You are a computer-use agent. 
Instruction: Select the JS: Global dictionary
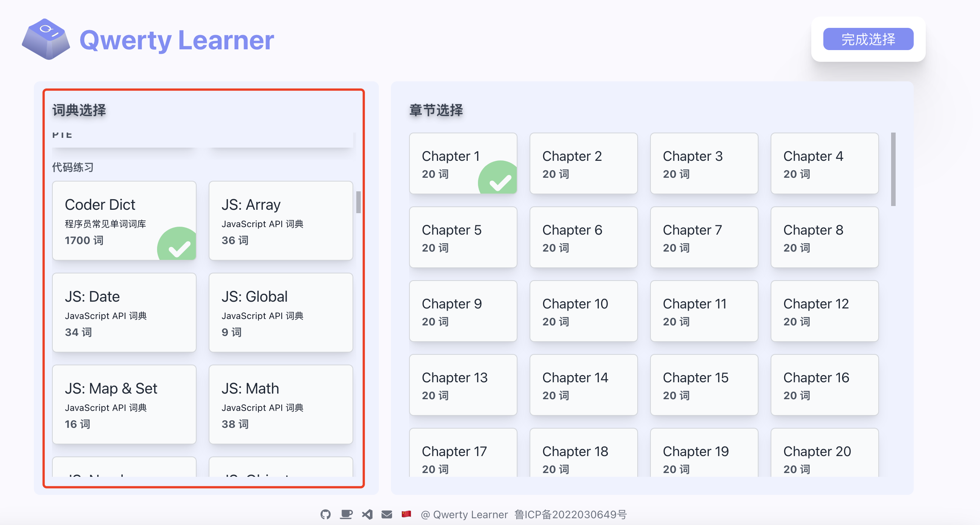click(x=281, y=312)
